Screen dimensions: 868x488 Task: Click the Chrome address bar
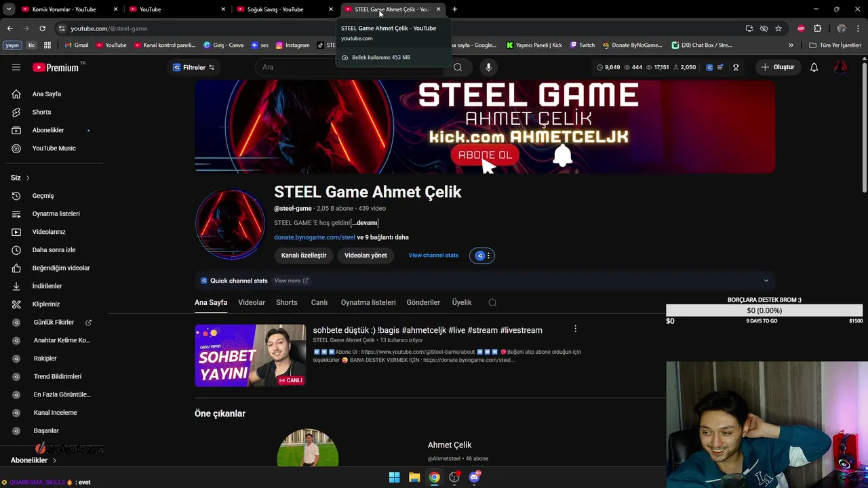tap(400, 28)
